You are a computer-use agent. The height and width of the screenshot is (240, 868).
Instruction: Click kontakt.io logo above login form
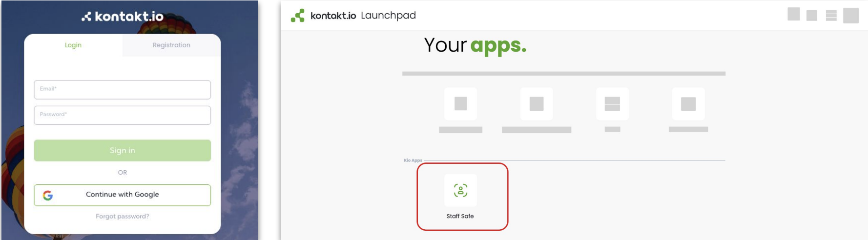tap(123, 17)
